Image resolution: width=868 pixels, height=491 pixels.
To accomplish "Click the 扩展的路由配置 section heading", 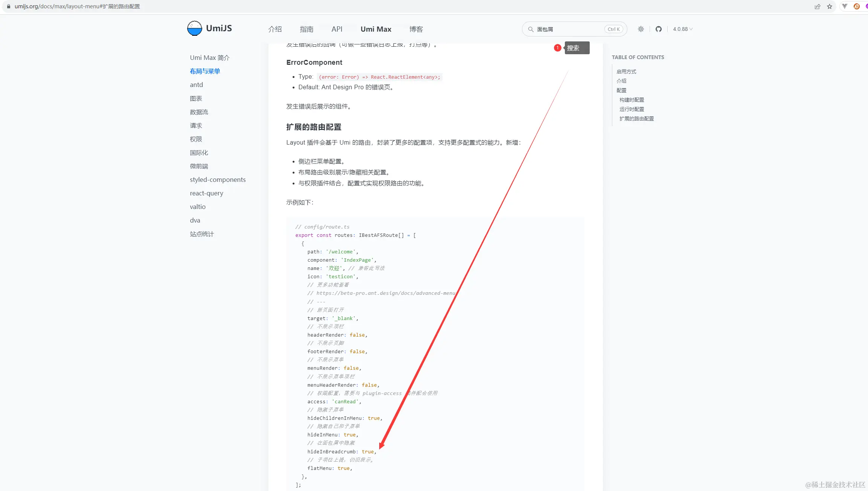I will [314, 127].
